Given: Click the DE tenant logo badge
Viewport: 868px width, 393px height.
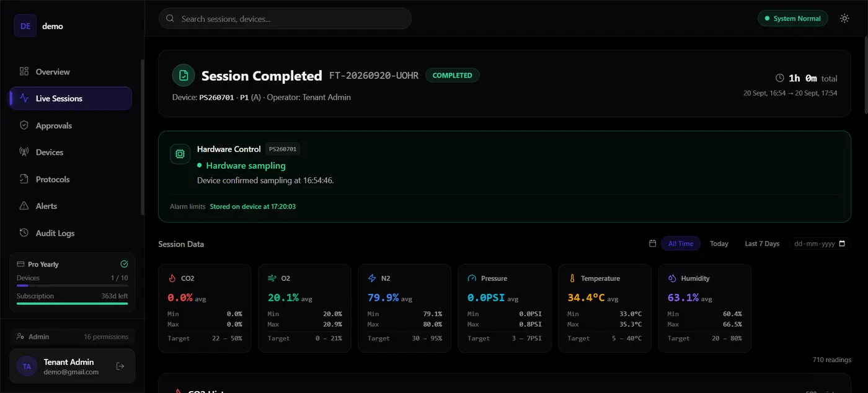Looking at the screenshot, I should [x=25, y=26].
